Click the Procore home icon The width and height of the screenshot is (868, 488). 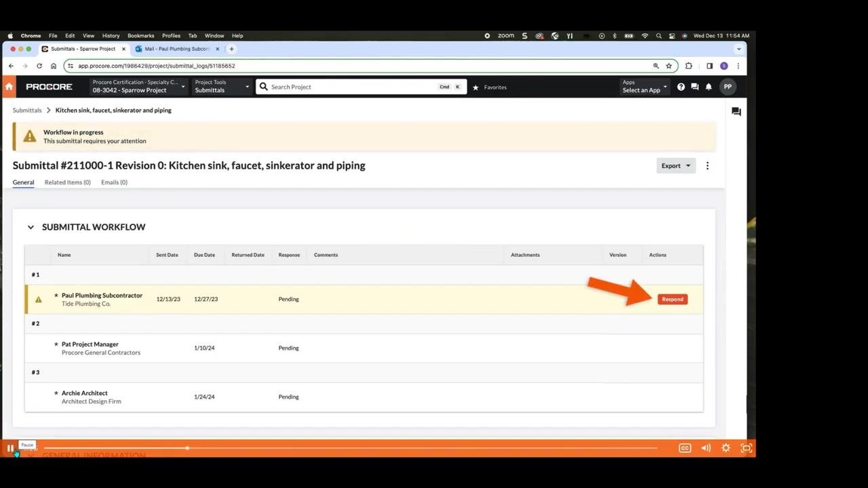[9, 87]
